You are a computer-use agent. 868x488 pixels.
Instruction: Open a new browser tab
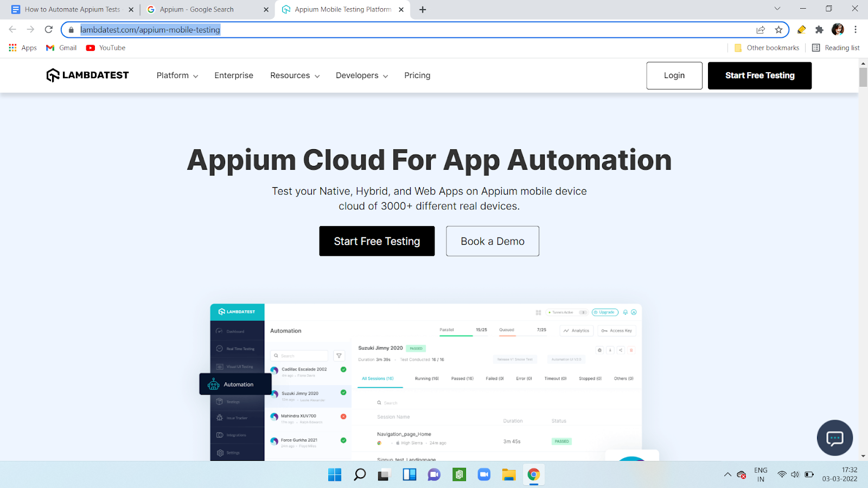click(x=423, y=9)
